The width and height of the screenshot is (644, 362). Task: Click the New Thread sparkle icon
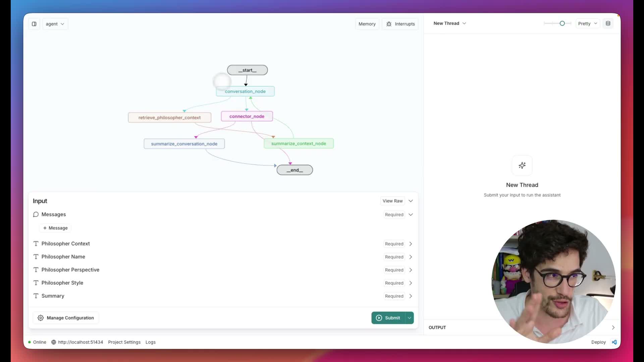point(522,165)
